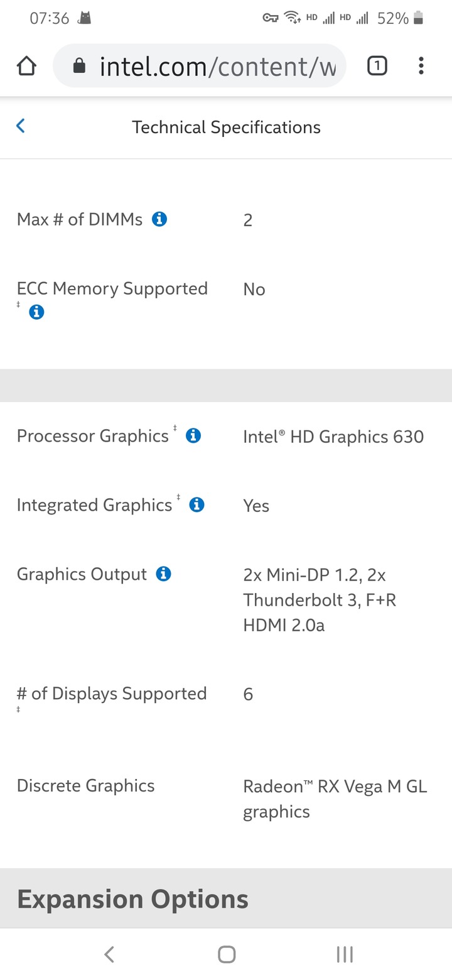Tap the Intel HD Graphics 630 value

(x=333, y=437)
